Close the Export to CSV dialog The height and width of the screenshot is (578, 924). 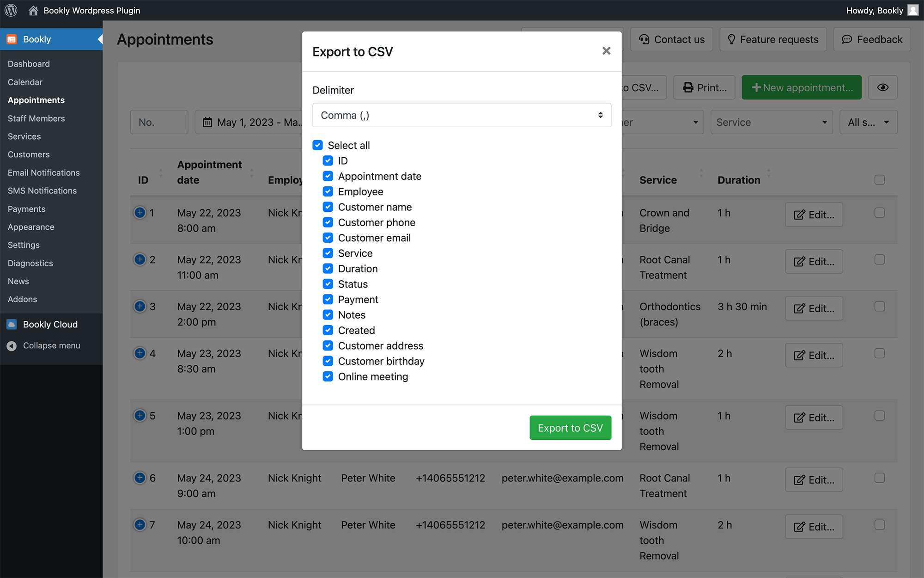click(606, 51)
